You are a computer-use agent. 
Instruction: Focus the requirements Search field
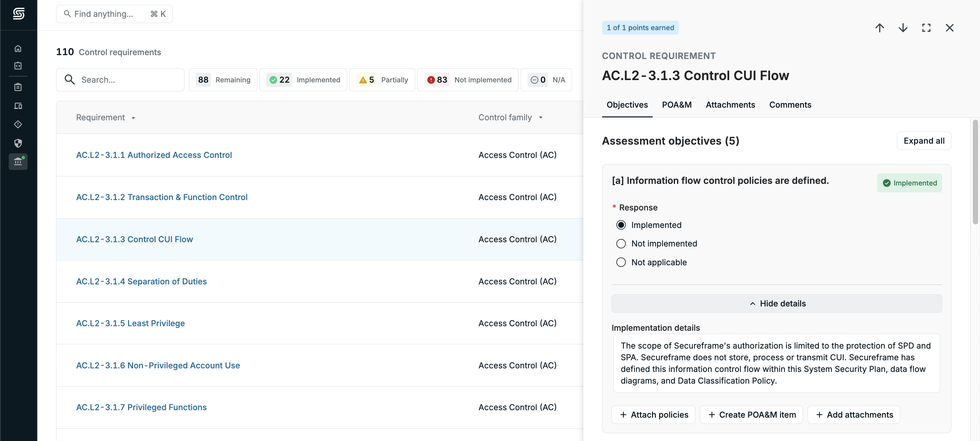coord(120,79)
